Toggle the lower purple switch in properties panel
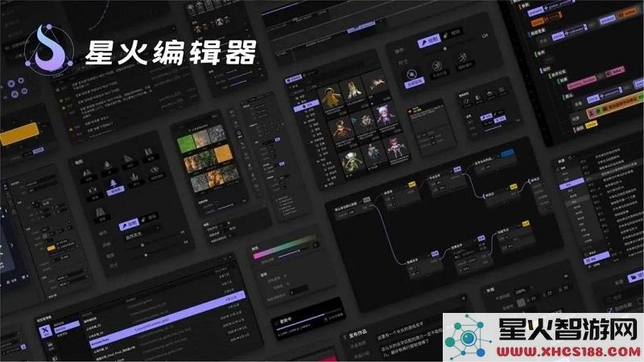 [x=281, y=164]
